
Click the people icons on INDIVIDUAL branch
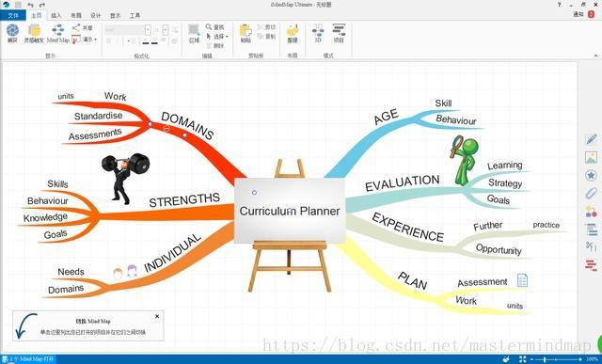click(125, 272)
